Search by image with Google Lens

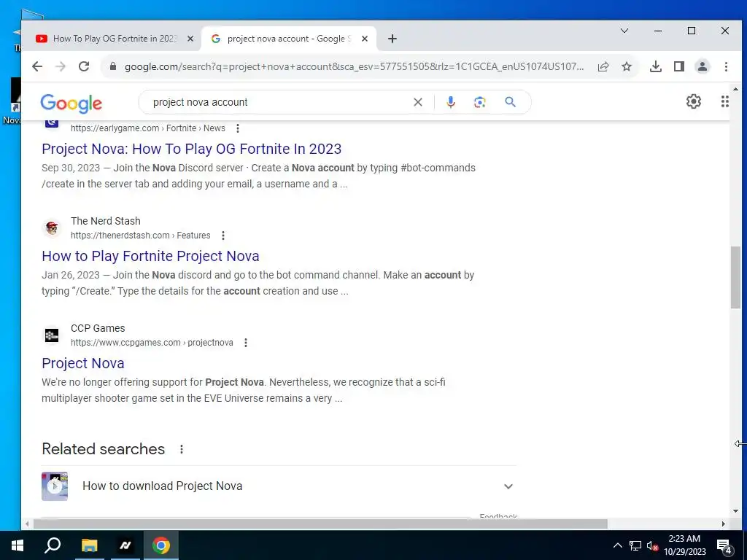[480, 102]
